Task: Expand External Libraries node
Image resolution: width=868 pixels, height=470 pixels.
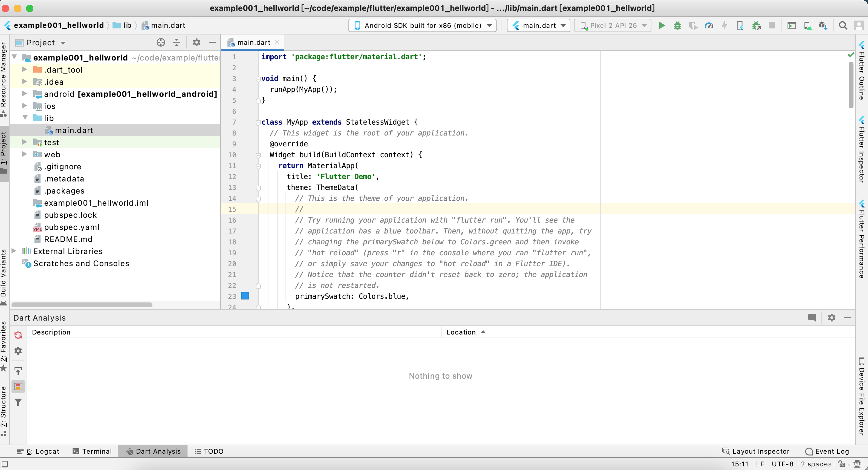Action: coord(14,251)
